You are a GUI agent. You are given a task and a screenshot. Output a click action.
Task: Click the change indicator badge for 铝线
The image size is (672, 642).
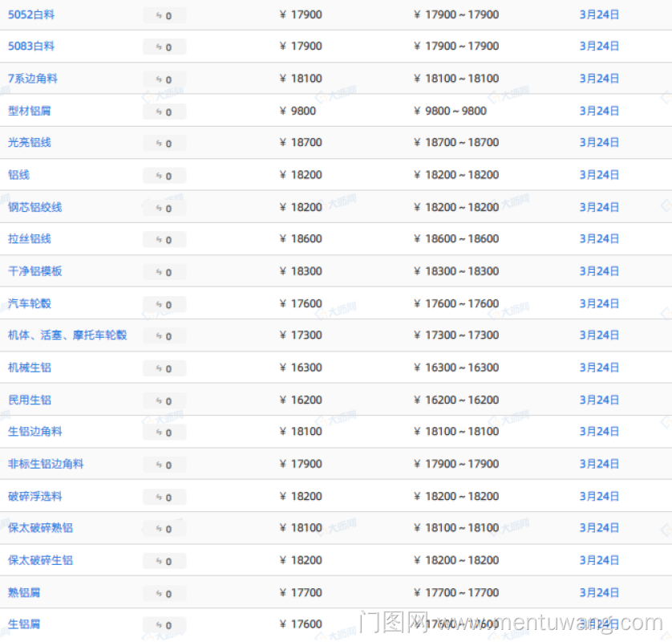[x=164, y=176]
